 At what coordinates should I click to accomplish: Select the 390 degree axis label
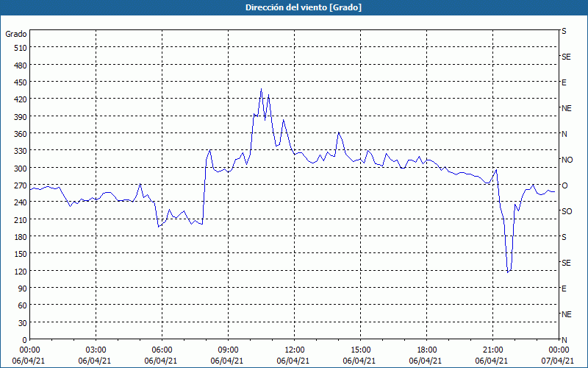tap(21, 117)
